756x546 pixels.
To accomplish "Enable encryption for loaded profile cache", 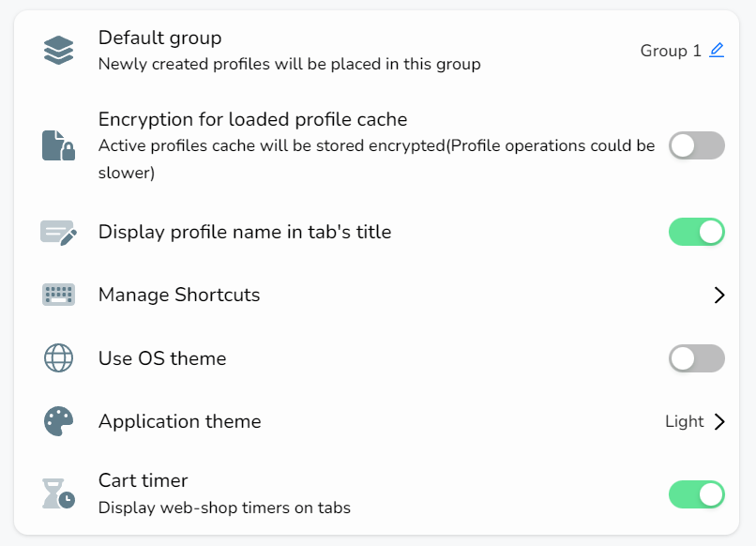I will click(697, 145).
